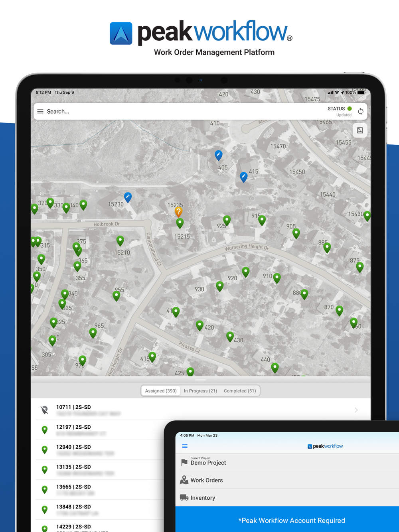The height and width of the screenshot is (532, 399).
Task: Tap the green pin at 910
Action: 277,278
